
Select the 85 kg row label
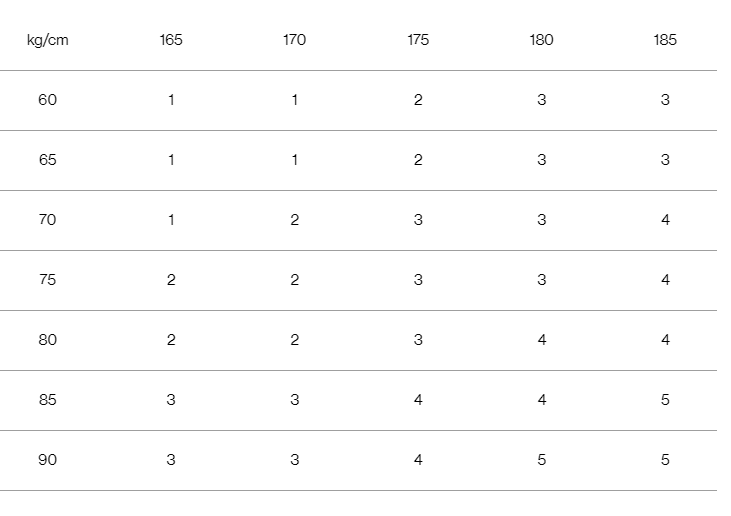point(48,400)
